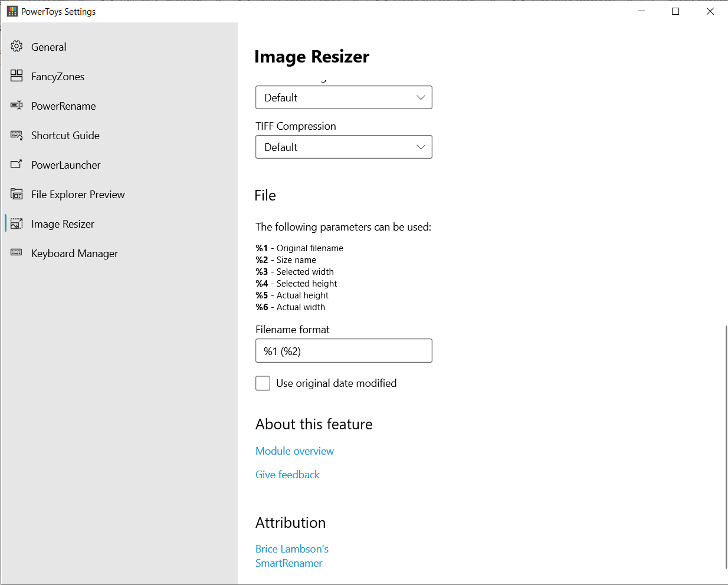The width and height of the screenshot is (728, 585).
Task: Expand the Default dropdown above TIFF Compression
Action: [x=344, y=97]
